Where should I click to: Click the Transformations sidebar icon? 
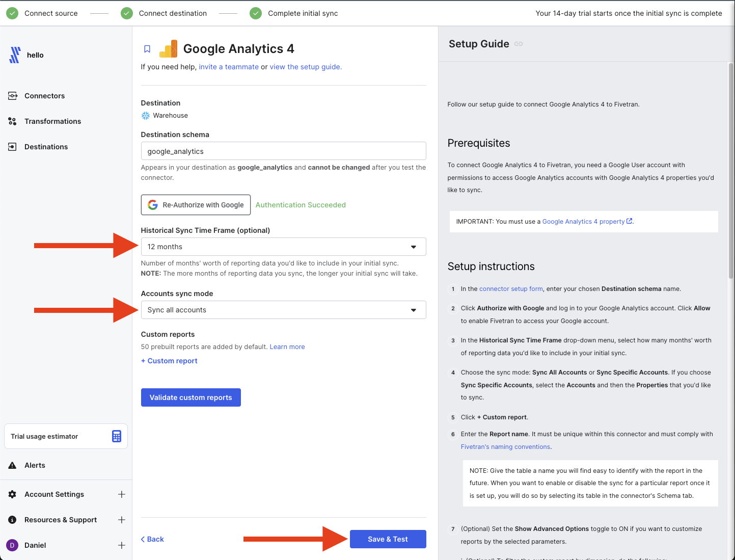coord(13,121)
